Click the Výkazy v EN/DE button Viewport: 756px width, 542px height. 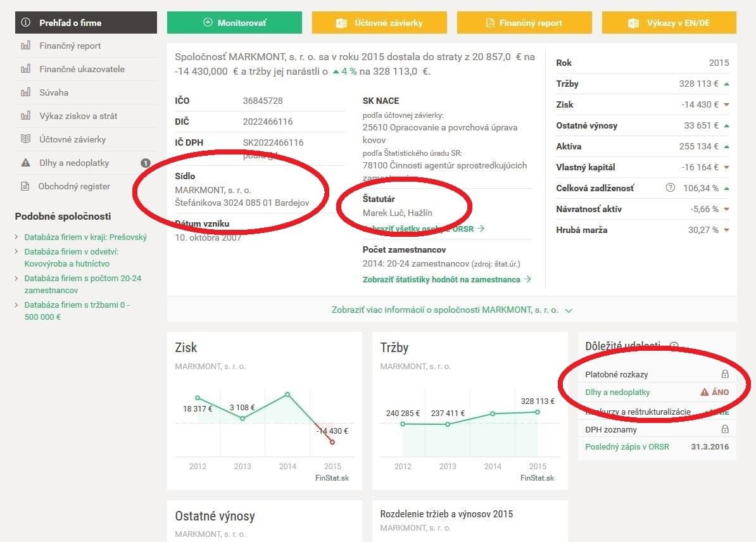(x=669, y=23)
